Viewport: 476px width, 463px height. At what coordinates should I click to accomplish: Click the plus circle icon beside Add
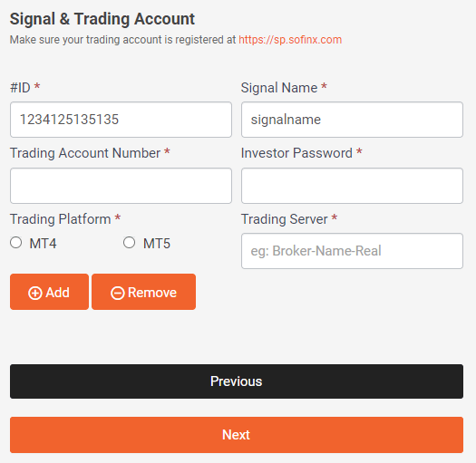pyautogui.click(x=35, y=293)
